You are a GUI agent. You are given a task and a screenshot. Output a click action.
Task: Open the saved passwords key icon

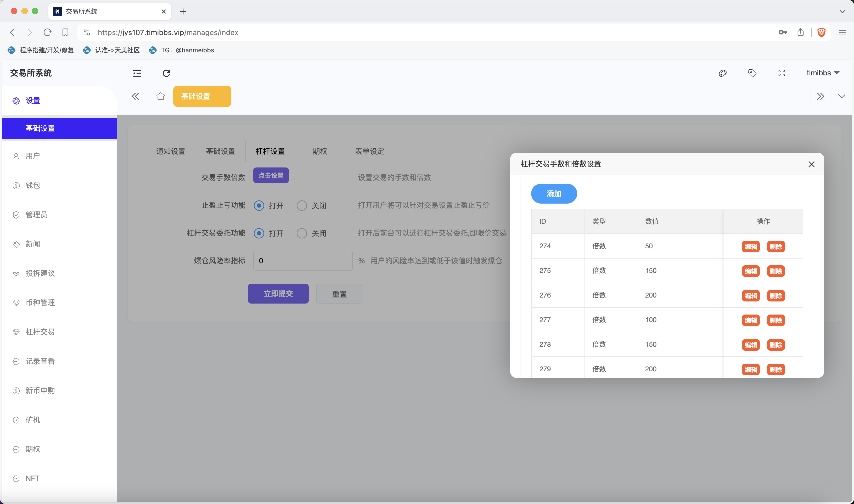[x=782, y=32]
